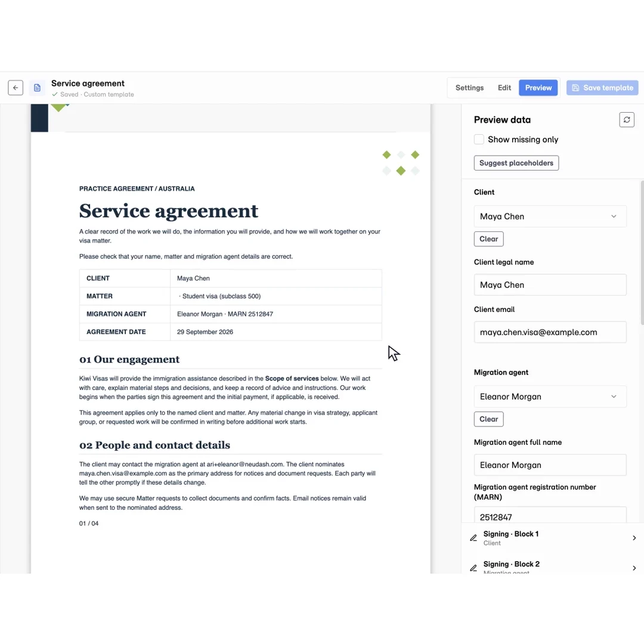Click the document template icon

click(37, 88)
